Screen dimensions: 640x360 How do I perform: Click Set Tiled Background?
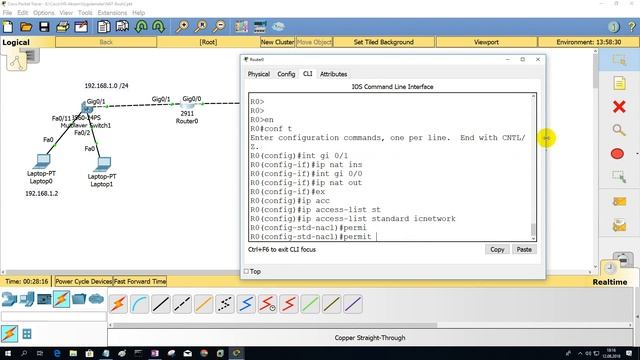[x=384, y=42]
